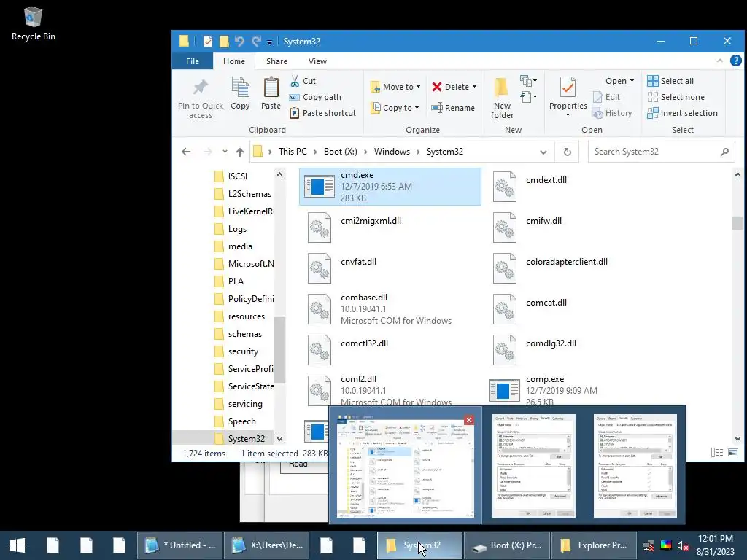Click Select none in ribbon
Image resolution: width=747 pixels, height=560 pixels.
pos(676,97)
